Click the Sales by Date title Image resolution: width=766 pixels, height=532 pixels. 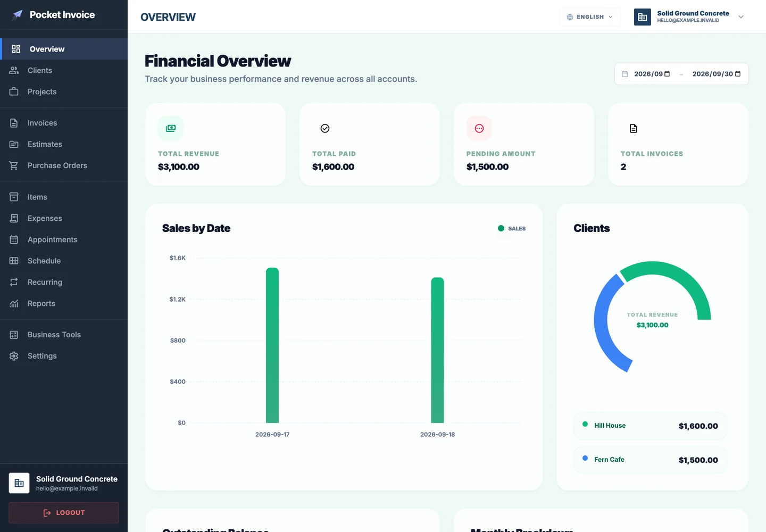click(x=196, y=228)
